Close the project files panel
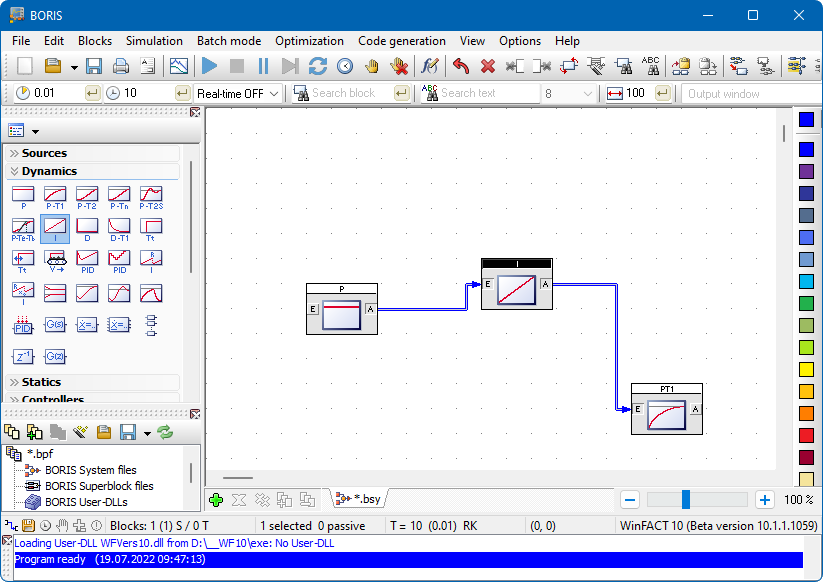The width and height of the screenshot is (823, 582). pos(195,414)
